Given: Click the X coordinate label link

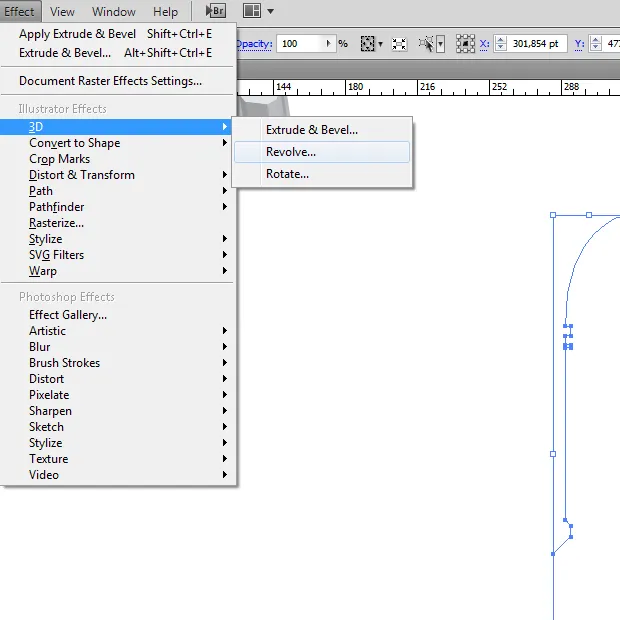Looking at the screenshot, I should 484,44.
